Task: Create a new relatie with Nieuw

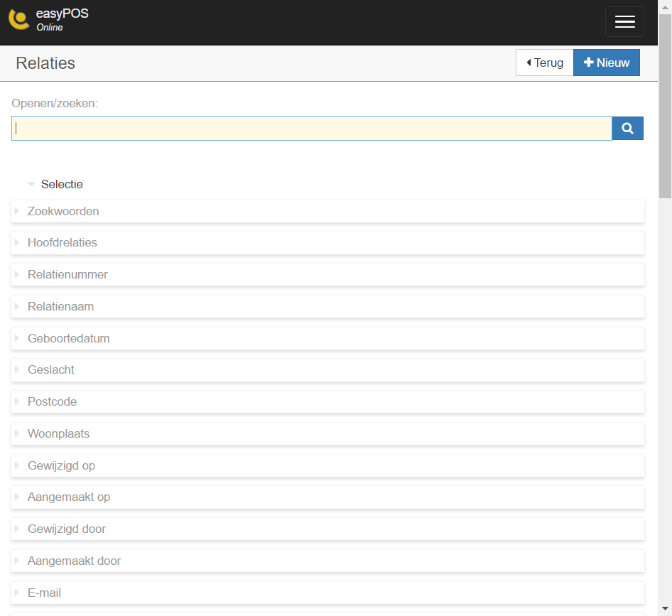Action: (607, 63)
